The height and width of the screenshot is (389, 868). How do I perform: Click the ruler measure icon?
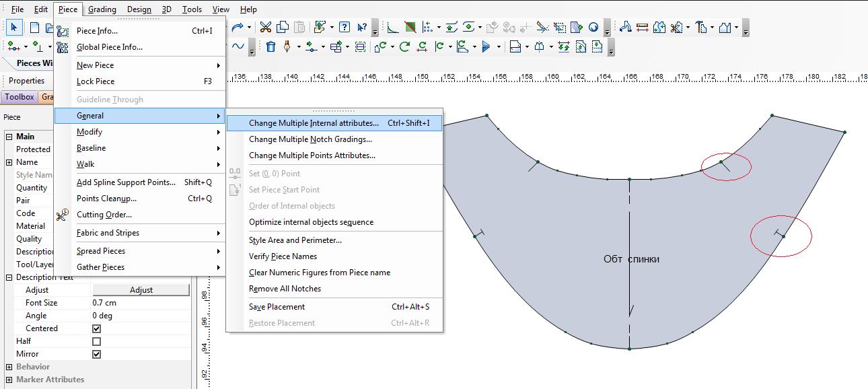coord(643,28)
